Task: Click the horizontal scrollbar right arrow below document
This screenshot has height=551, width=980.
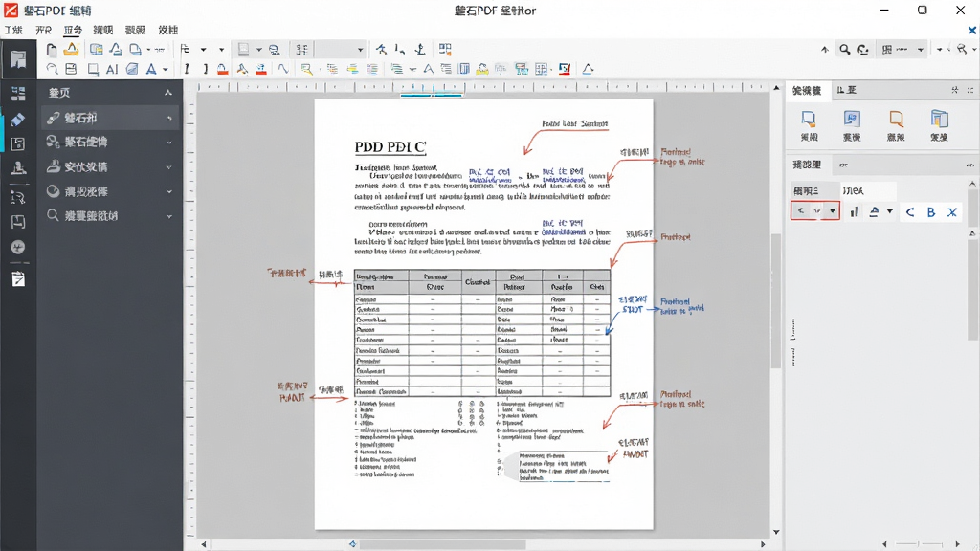Action: coord(763,544)
